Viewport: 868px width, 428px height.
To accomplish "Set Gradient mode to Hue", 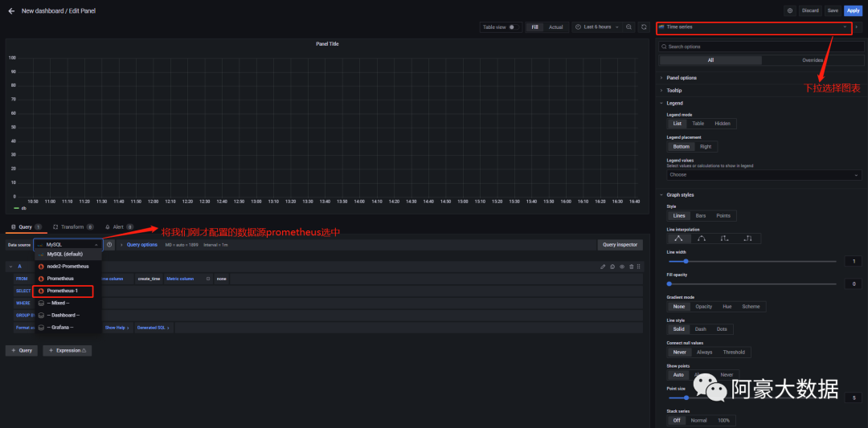I will 727,307.
